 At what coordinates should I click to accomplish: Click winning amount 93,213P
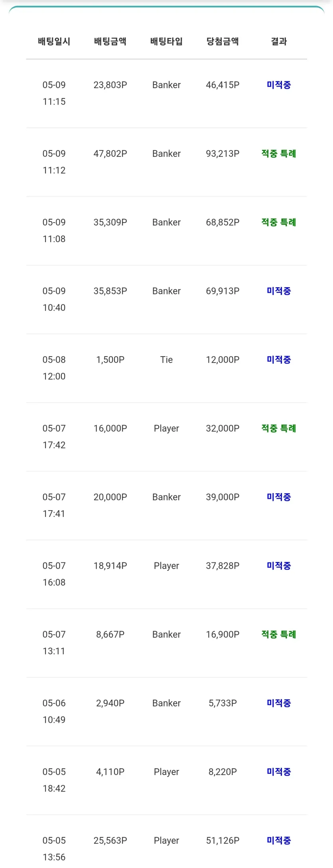click(x=223, y=154)
